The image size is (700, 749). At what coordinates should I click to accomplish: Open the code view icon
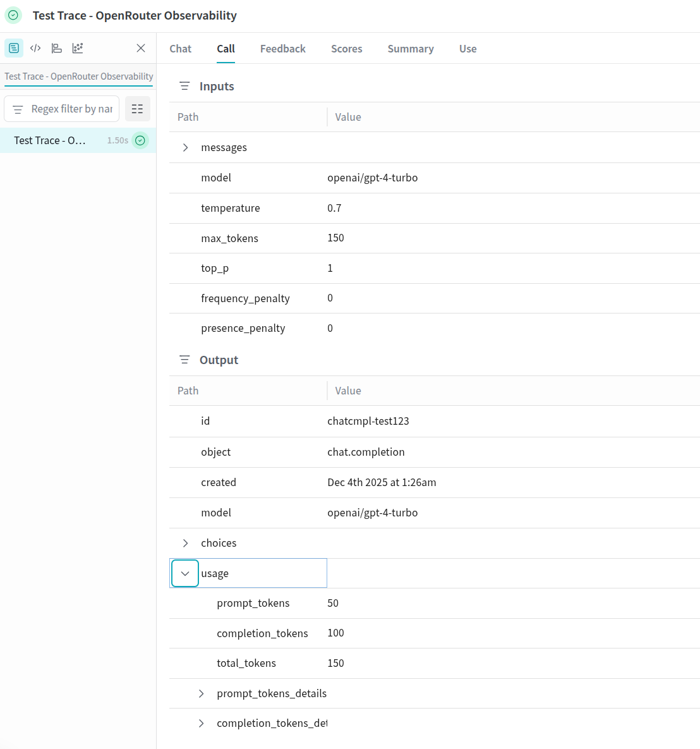(x=35, y=48)
